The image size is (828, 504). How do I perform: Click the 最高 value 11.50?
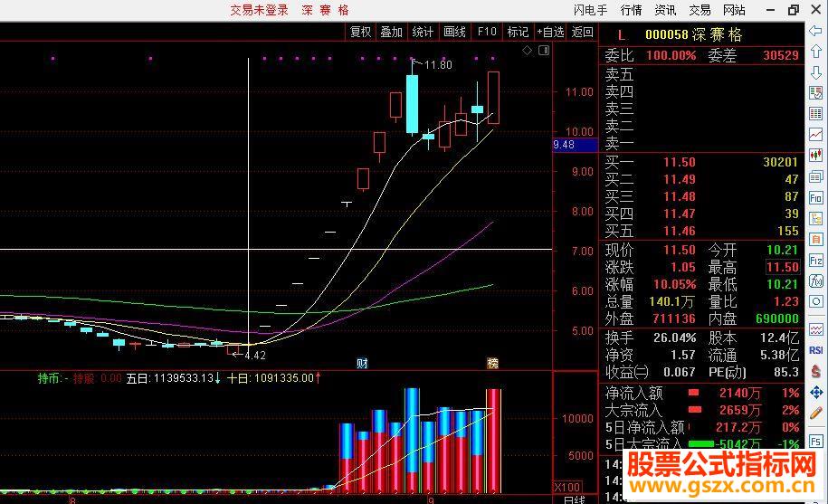pos(783,267)
